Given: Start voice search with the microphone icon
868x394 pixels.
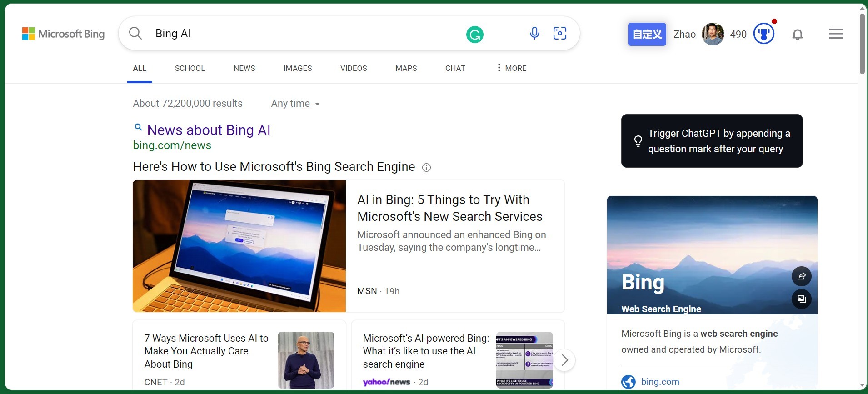Looking at the screenshot, I should (x=534, y=33).
